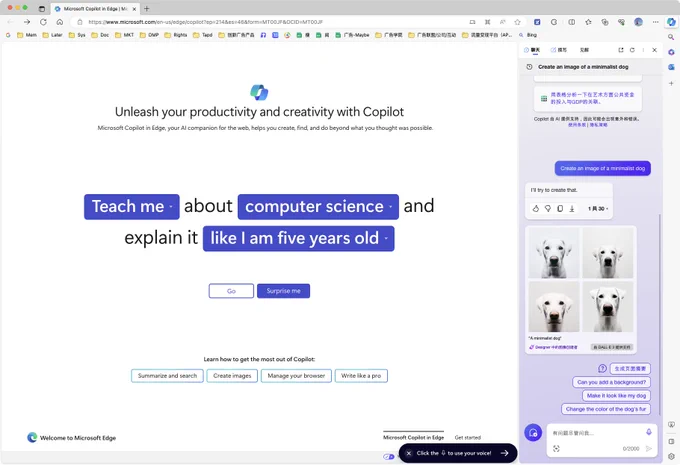Open the Favorites list icon in the toolbar

[x=588, y=22]
